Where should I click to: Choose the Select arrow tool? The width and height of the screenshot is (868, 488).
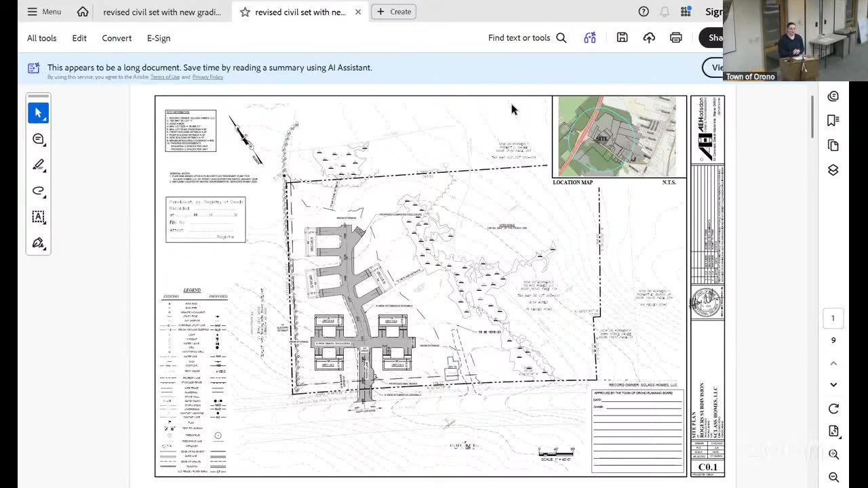tap(38, 113)
